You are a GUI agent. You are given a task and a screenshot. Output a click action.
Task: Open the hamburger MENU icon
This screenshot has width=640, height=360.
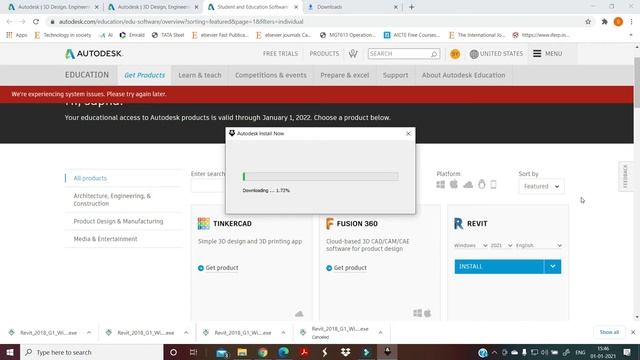point(537,53)
